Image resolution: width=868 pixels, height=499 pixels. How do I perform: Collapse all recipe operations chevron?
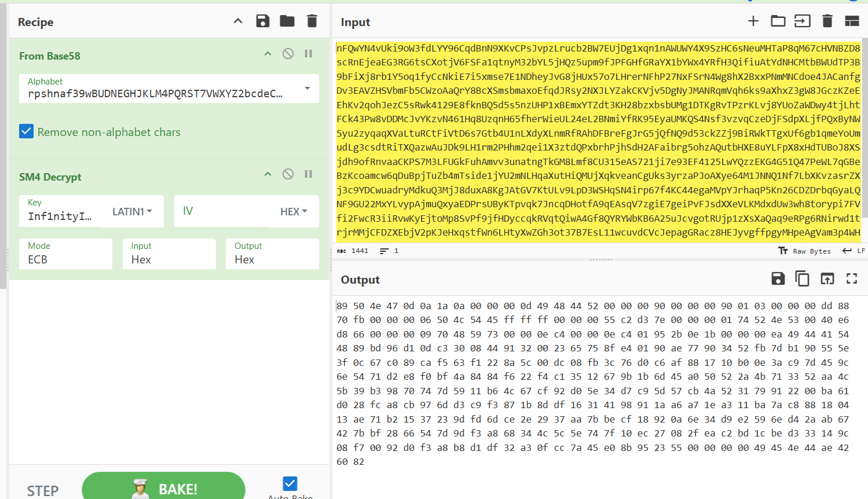tap(238, 21)
